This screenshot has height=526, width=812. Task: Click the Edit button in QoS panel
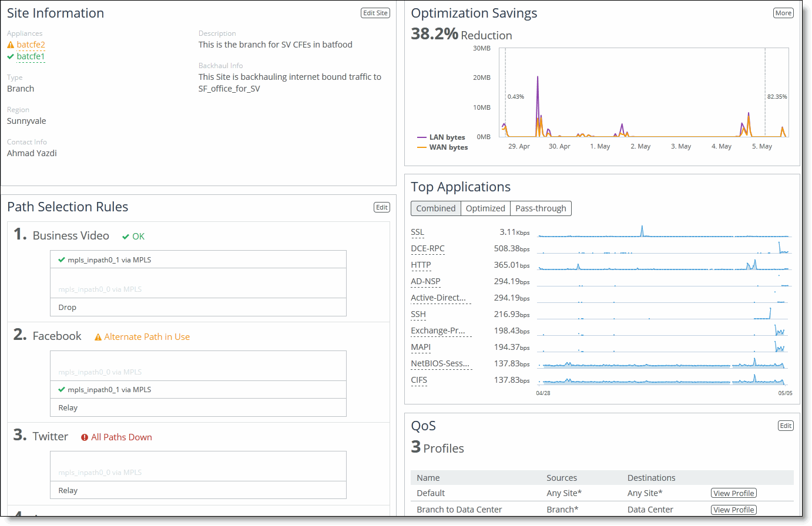click(786, 426)
